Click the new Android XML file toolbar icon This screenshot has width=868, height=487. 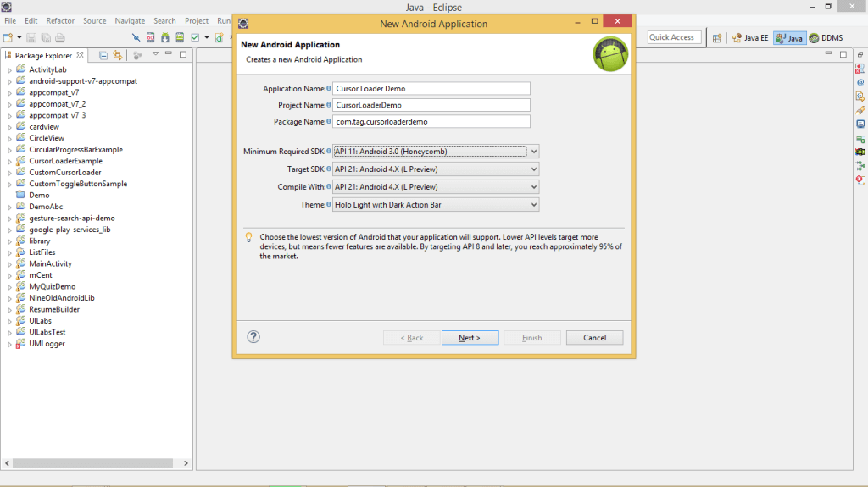pyautogui.click(x=220, y=37)
